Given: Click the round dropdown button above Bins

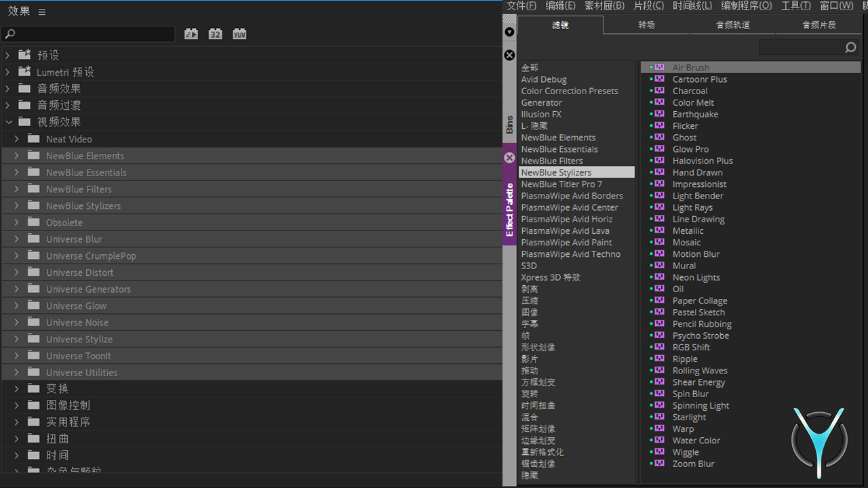Looking at the screenshot, I should [x=509, y=32].
